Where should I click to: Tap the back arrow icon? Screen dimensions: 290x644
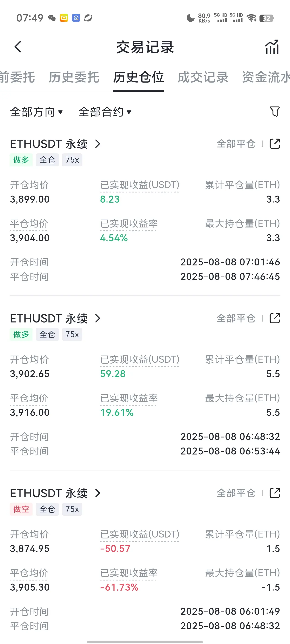point(18,47)
